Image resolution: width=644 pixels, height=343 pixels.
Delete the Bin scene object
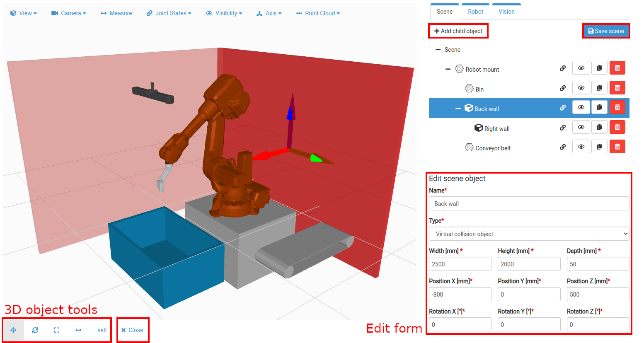(x=617, y=88)
